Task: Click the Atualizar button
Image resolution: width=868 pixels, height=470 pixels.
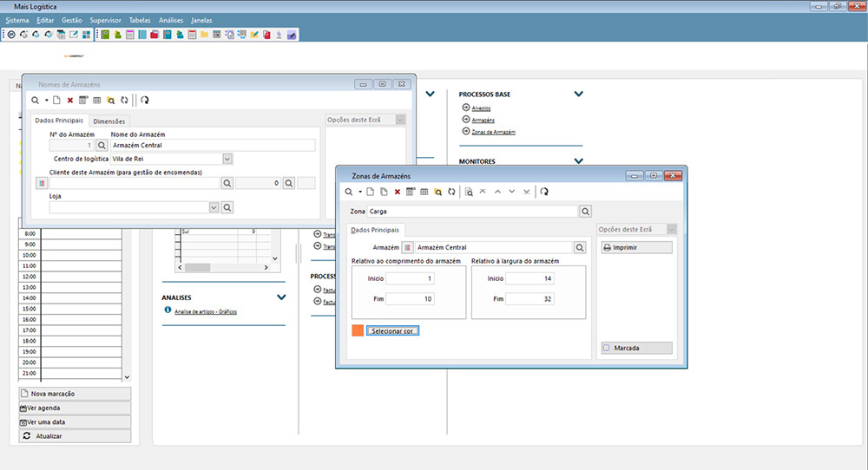Action: tap(75, 436)
